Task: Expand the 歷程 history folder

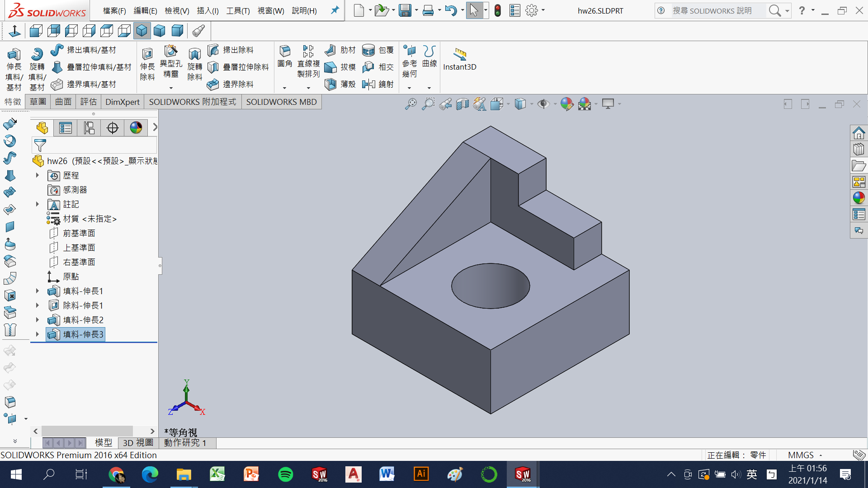Action: (38, 175)
